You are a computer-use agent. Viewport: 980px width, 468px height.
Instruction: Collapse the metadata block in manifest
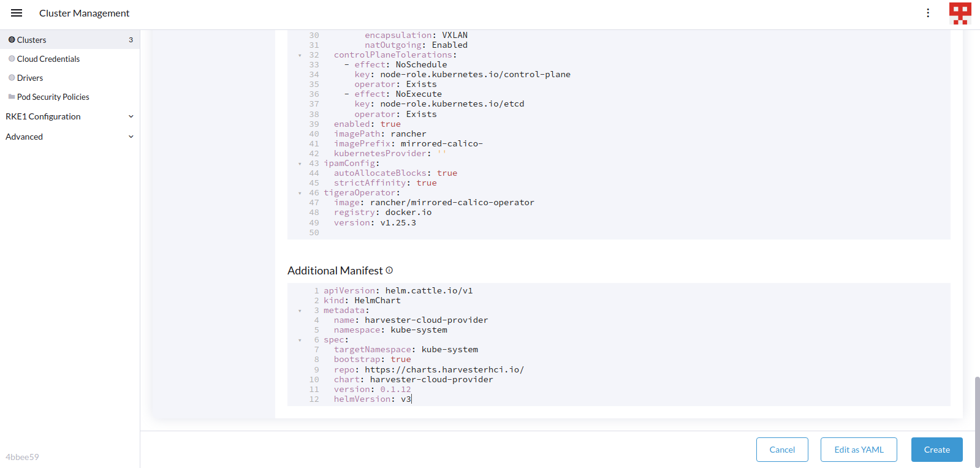click(300, 311)
